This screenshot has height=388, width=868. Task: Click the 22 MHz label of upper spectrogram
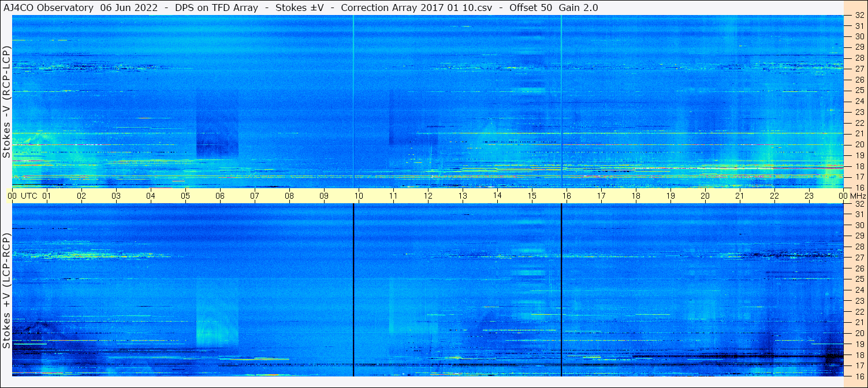(859, 122)
